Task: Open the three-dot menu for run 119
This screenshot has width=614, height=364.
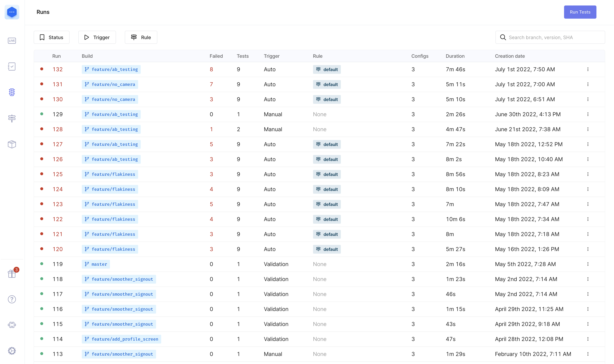Action: pyautogui.click(x=588, y=264)
